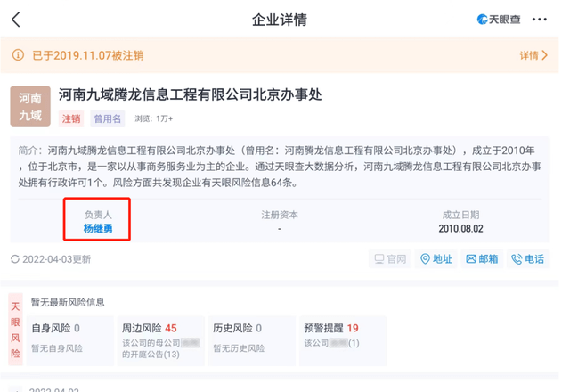Open responsible person 杨继勇 link
This screenshot has height=392, width=570.
coord(98,228)
